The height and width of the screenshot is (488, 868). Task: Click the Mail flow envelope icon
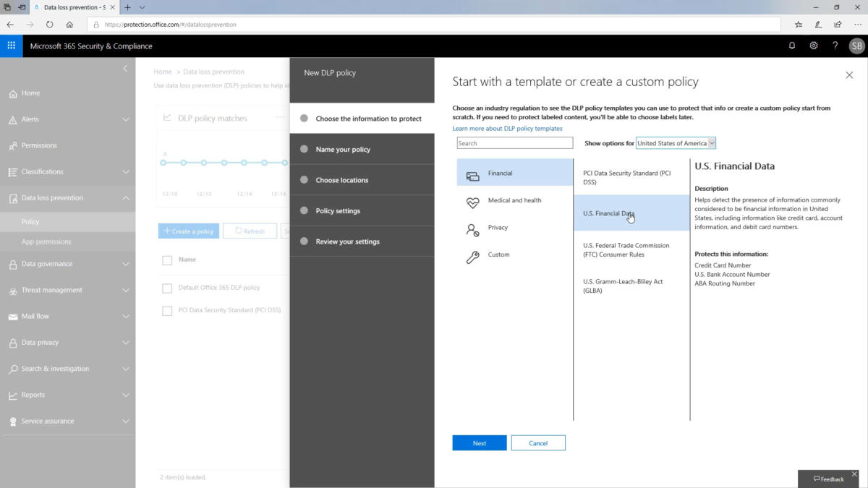[13, 317]
